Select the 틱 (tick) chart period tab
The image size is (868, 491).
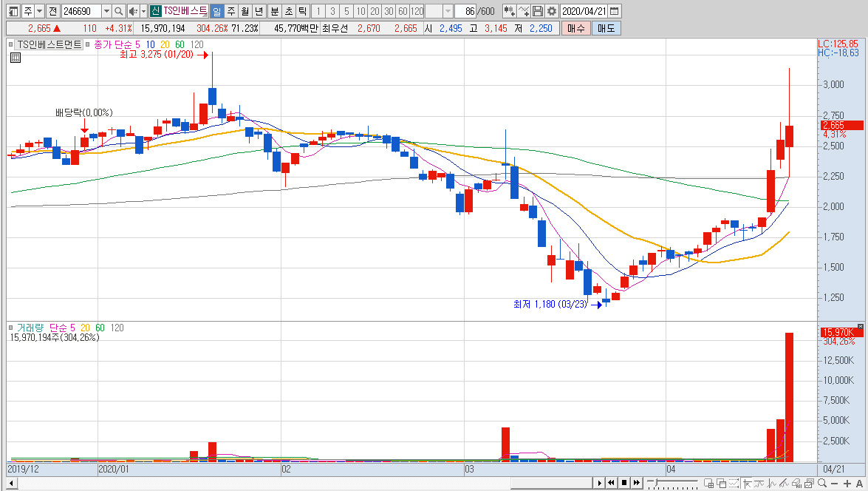pos(302,11)
